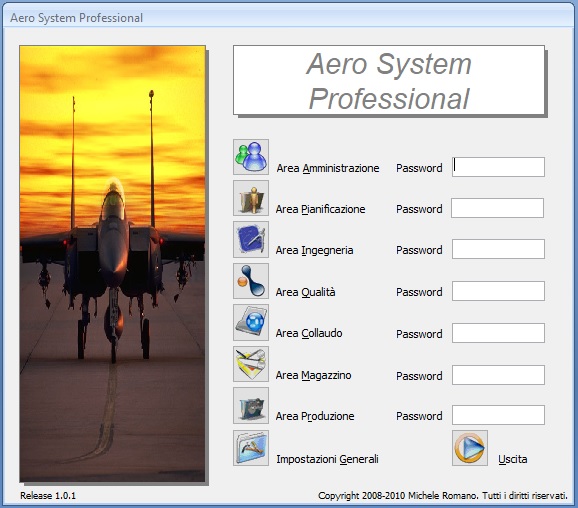Screen dimensions: 578x508
Task: Click the Uscita blue arrow exit button
Action: click(x=470, y=448)
